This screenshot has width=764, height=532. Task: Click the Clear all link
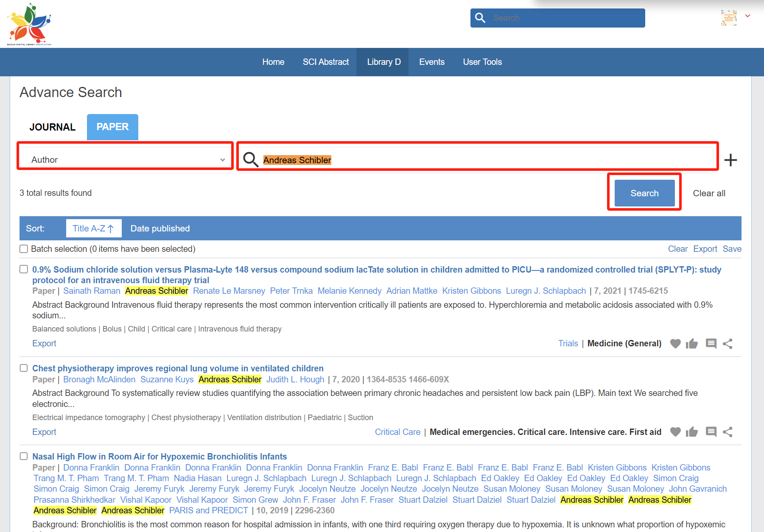709,193
